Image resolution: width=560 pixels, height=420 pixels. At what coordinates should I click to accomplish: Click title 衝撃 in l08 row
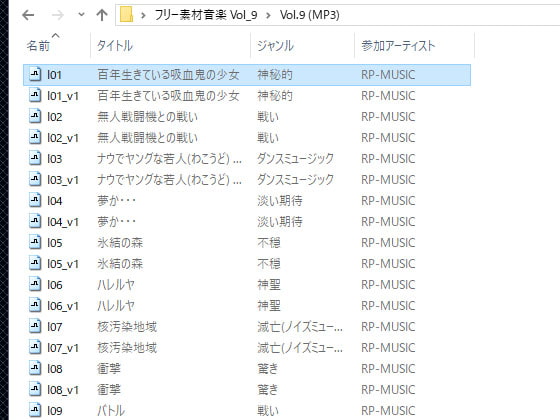109,369
